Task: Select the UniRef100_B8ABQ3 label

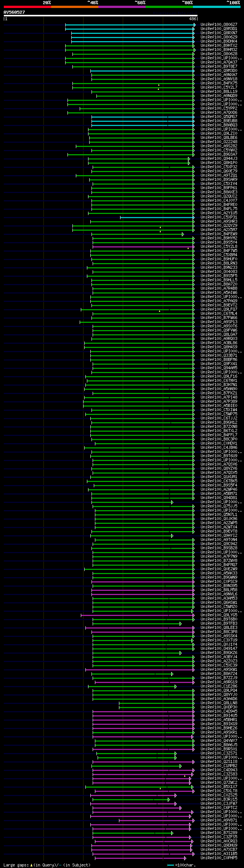Action: (x=219, y=125)
